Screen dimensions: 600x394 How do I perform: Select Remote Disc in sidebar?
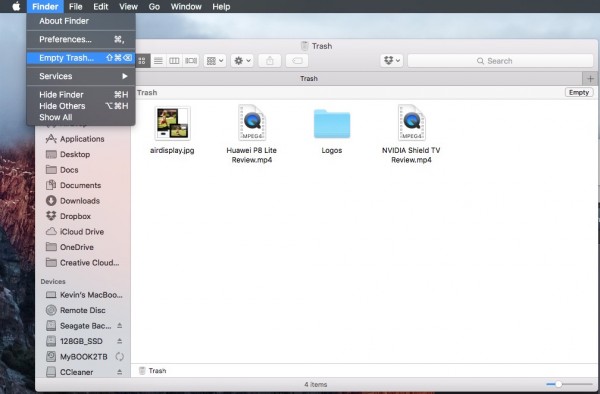(82, 310)
